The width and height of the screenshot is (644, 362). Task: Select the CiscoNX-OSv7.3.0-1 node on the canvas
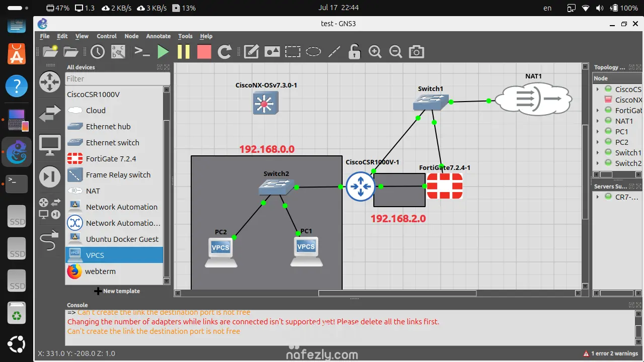265,103
